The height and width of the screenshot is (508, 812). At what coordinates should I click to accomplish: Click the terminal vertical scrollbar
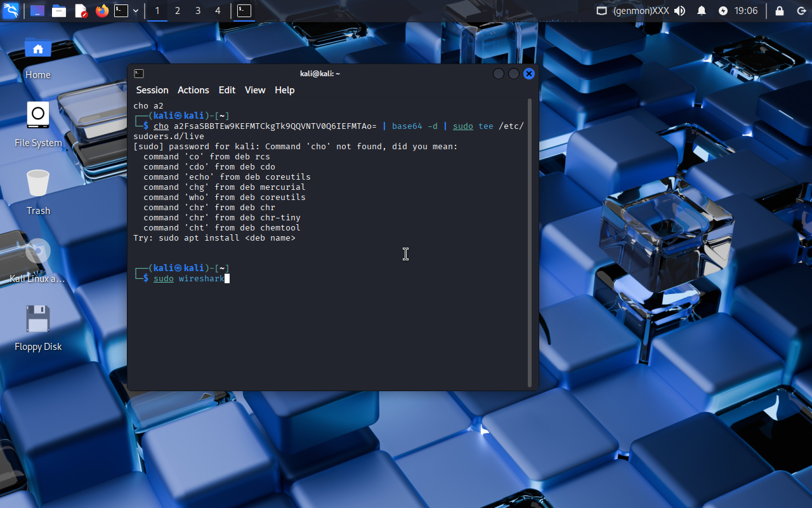pos(530,243)
